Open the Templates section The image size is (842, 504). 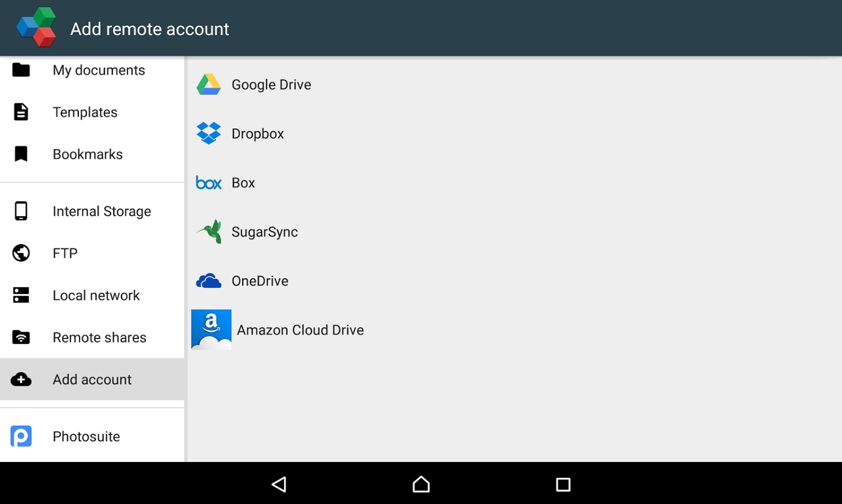click(x=85, y=112)
